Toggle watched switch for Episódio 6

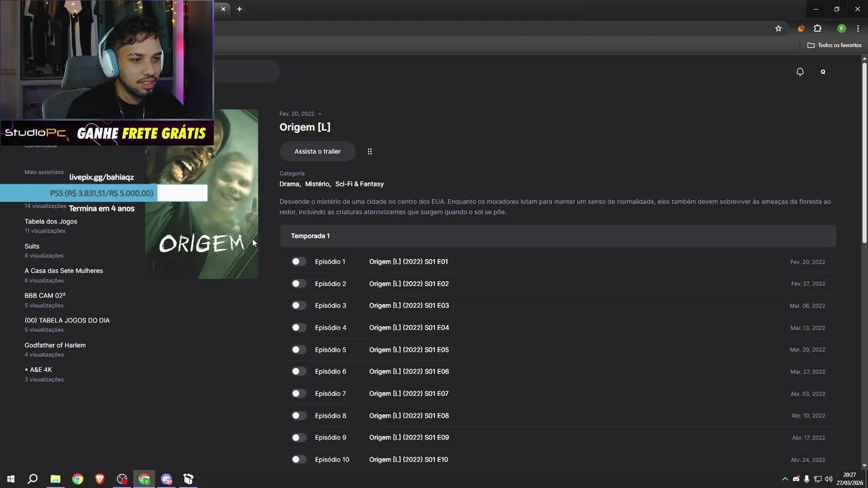[x=298, y=371]
